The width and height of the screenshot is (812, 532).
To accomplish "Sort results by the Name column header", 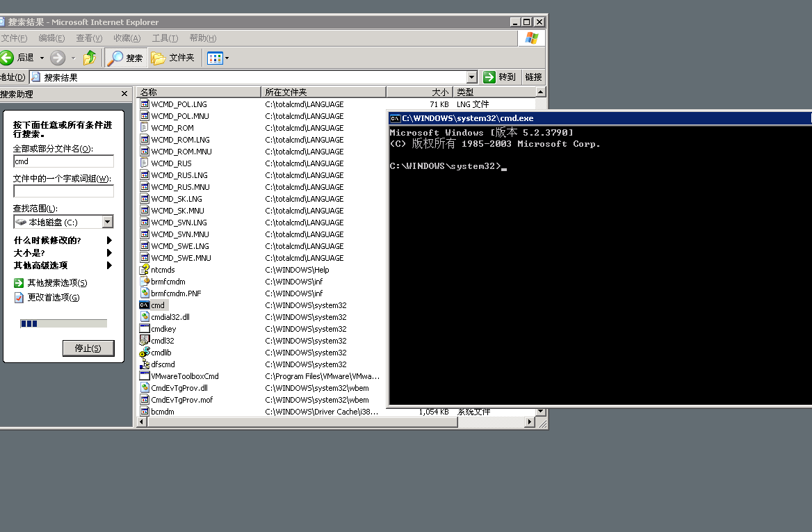I will tap(199, 92).
